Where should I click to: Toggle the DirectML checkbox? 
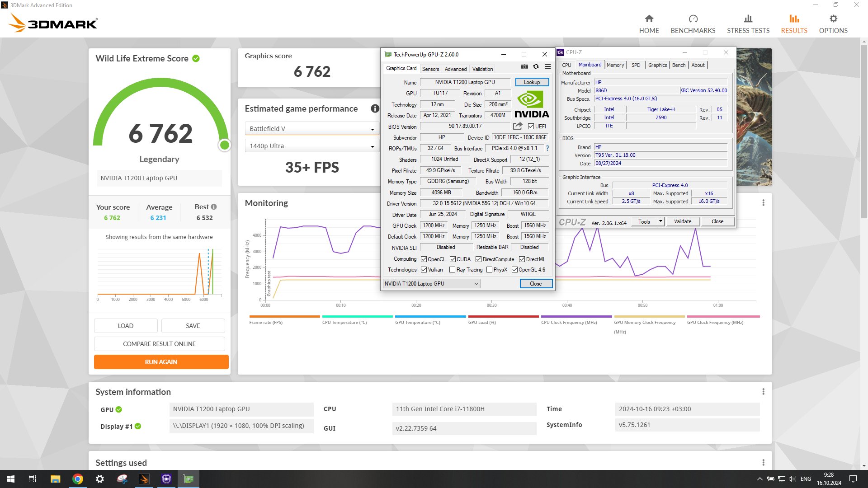click(522, 259)
